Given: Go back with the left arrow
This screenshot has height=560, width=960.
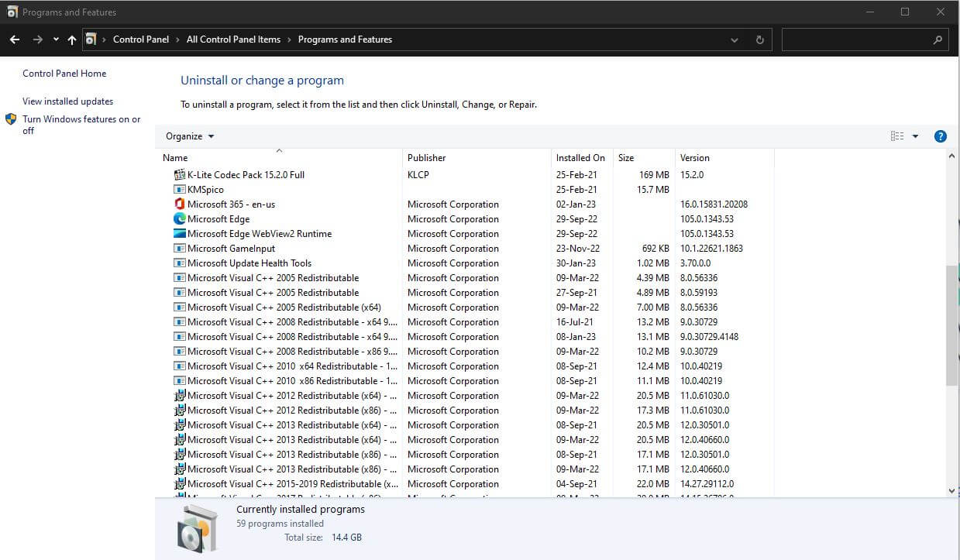Looking at the screenshot, I should [15, 40].
